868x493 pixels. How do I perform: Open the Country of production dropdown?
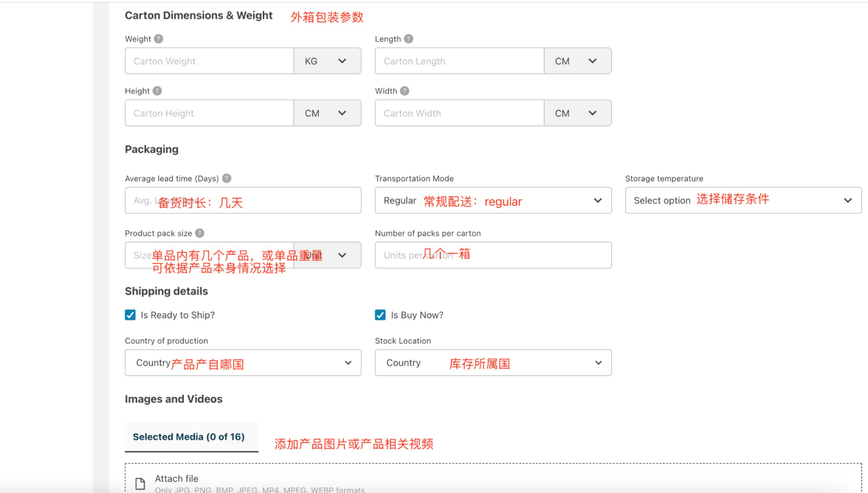coord(243,363)
